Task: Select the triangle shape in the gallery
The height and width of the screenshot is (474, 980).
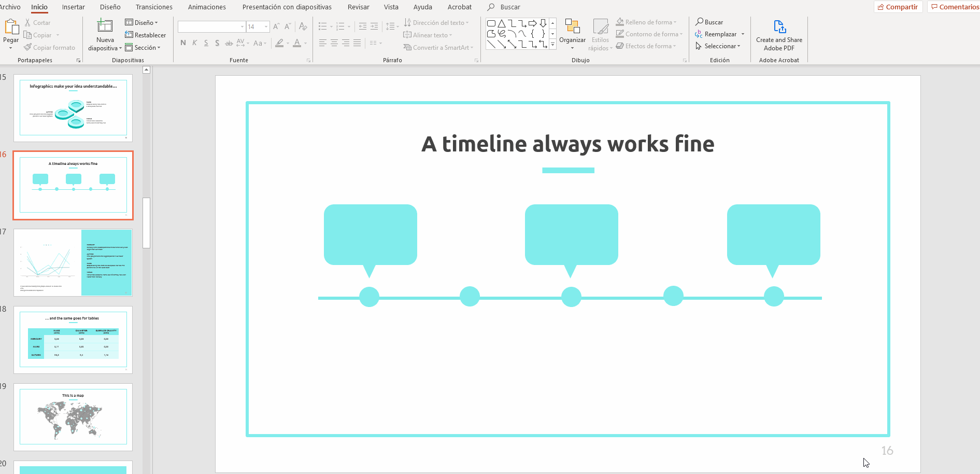Action: [502, 23]
